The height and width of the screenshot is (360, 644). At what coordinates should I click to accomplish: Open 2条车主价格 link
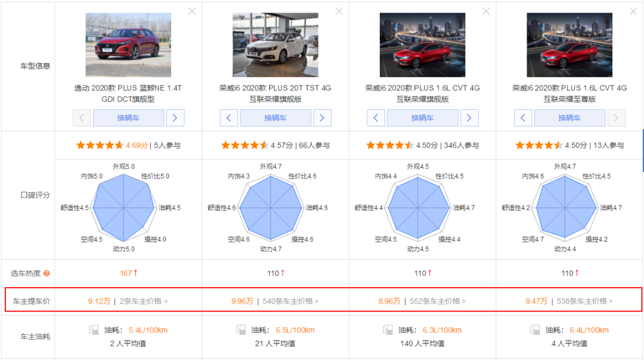coord(144,301)
